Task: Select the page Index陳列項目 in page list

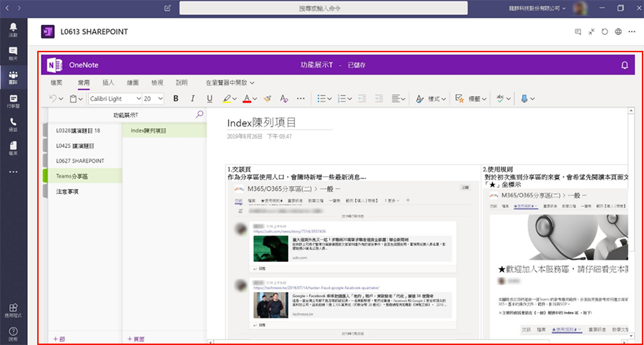Action: (165, 130)
